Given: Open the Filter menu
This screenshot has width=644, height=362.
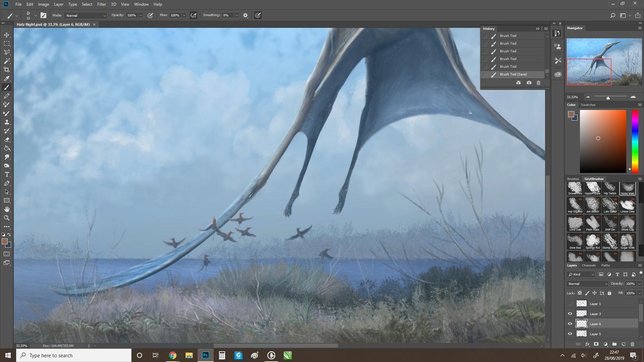Looking at the screenshot, I should [101, 4].
